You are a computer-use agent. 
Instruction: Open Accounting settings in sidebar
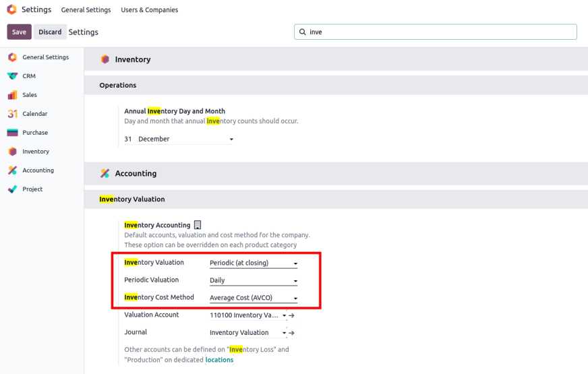tap(38, 170)
